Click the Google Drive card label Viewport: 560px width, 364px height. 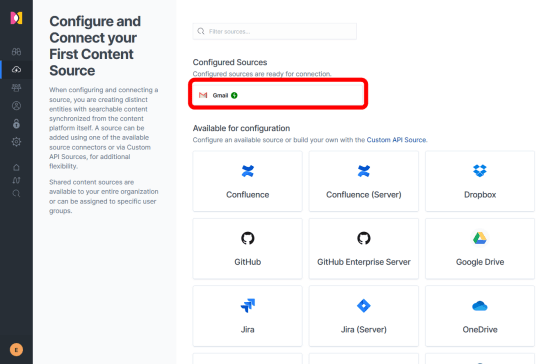[480, 262]
